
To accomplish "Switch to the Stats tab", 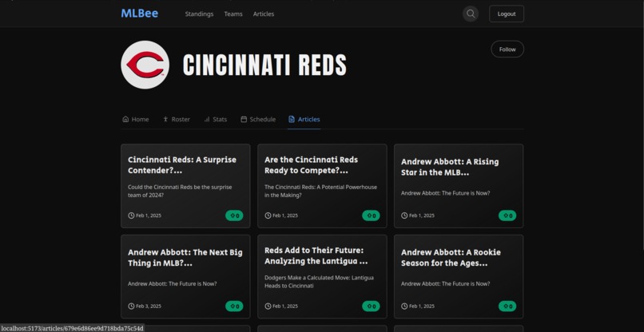I will click(215, 120).
